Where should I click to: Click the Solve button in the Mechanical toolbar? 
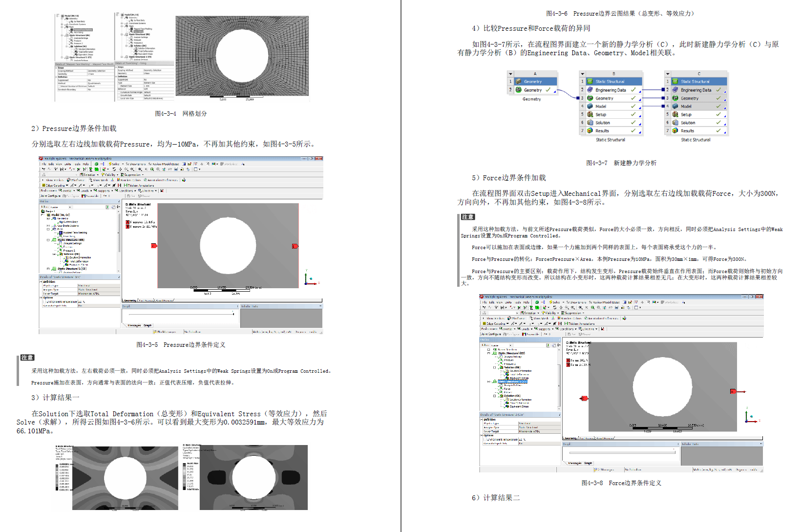[x=115, y=164]
